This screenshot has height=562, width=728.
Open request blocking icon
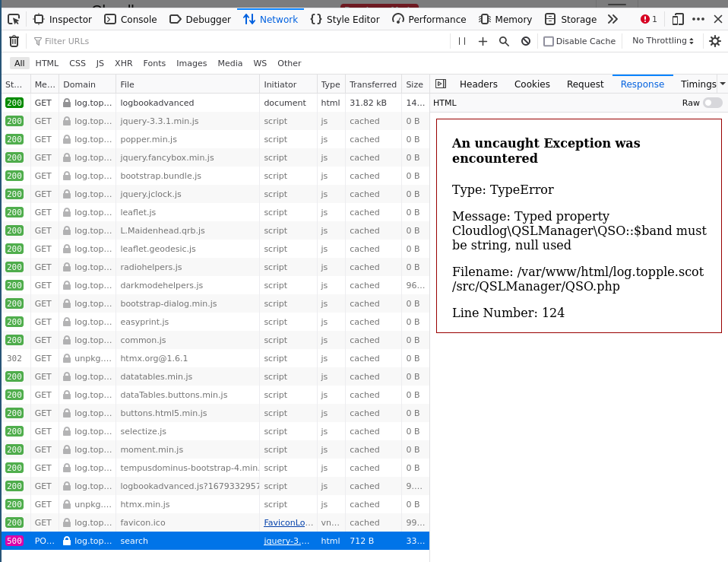526,41
